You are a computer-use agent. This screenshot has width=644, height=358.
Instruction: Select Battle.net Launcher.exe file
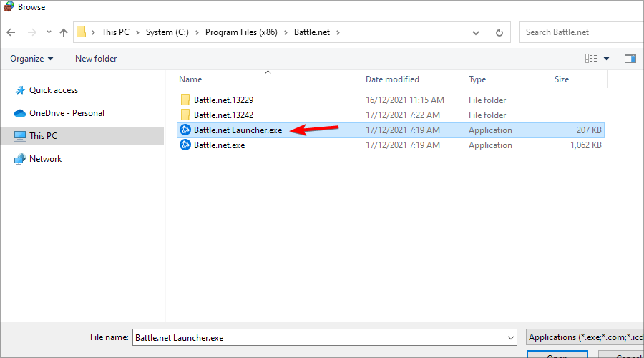[x=238, y=130]
